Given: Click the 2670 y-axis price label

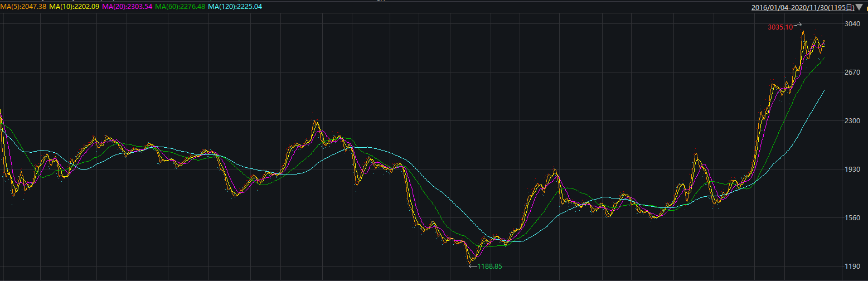Looking at the screenshot, I should 852,72.
